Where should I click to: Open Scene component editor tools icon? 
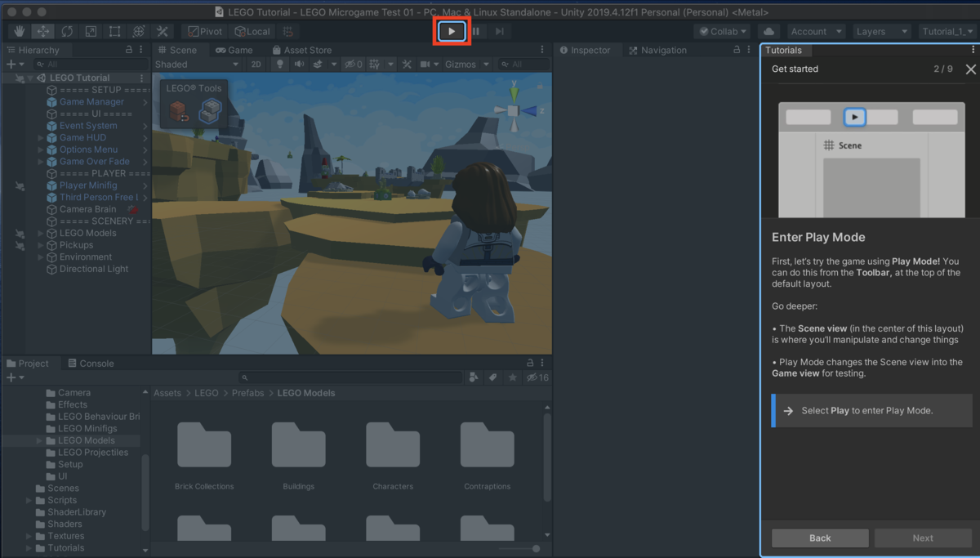point(407,64)
